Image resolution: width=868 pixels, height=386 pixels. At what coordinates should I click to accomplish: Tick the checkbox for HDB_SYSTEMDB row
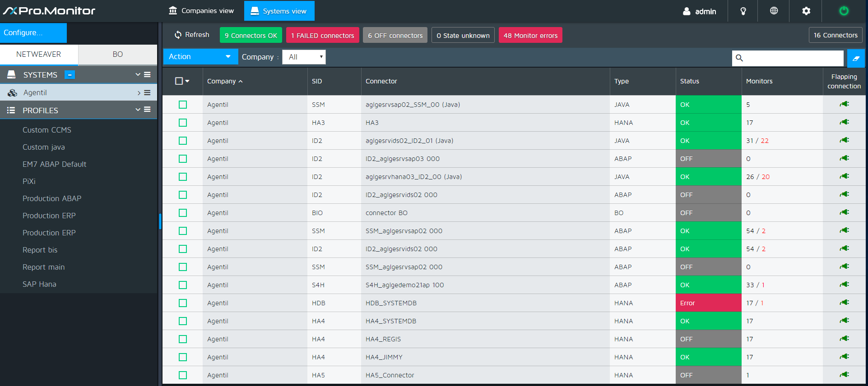point(183,303)
